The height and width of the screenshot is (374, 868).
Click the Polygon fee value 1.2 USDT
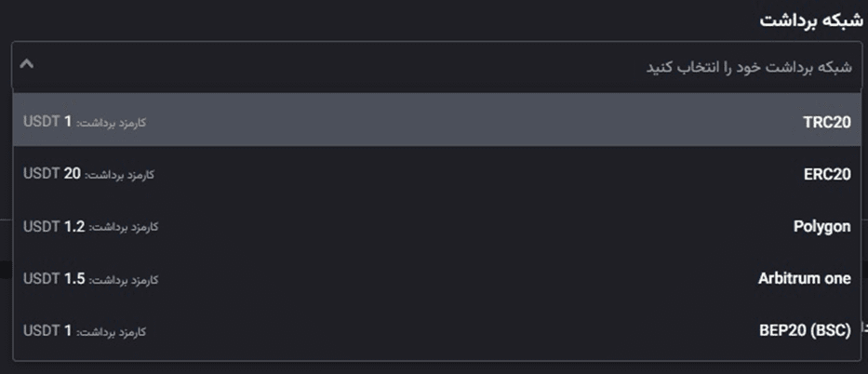tap(75, 226)
